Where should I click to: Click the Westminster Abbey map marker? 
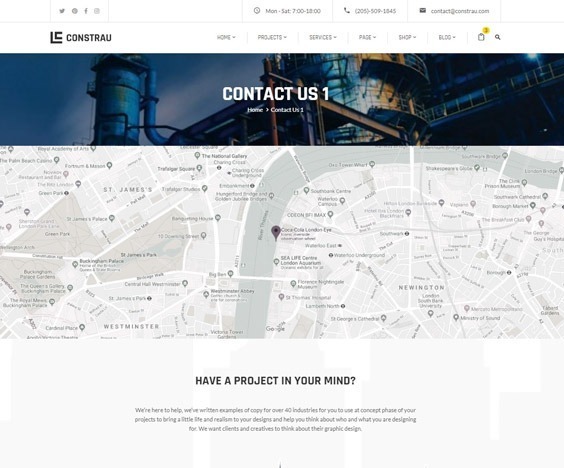pyautogui.click(x=206, y=294)
